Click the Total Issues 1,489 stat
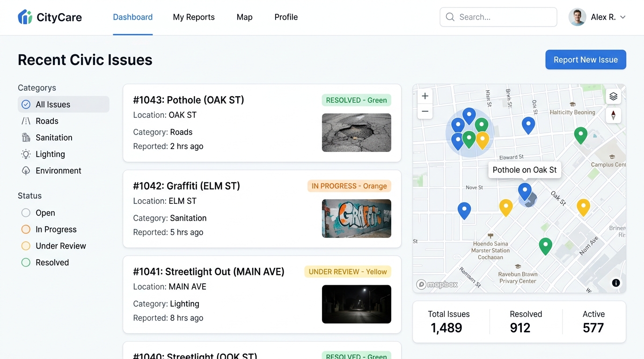 pos(449,322)
